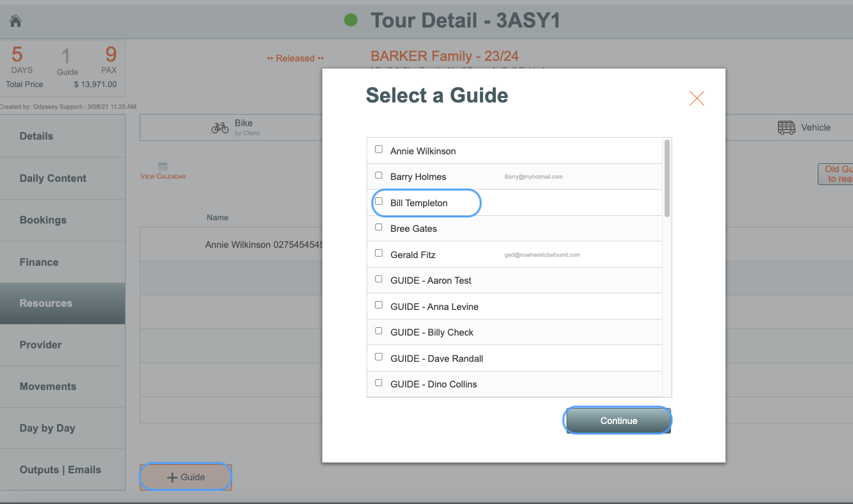Tick GUIDE - Billy Check checkbox
Viewport: 853px width, 504px height.
379,330
